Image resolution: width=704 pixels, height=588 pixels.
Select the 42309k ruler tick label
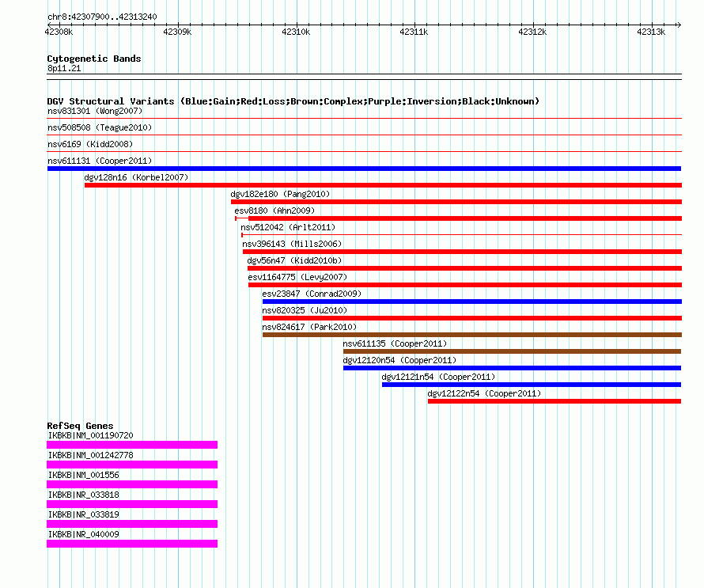tap(177, 32)
